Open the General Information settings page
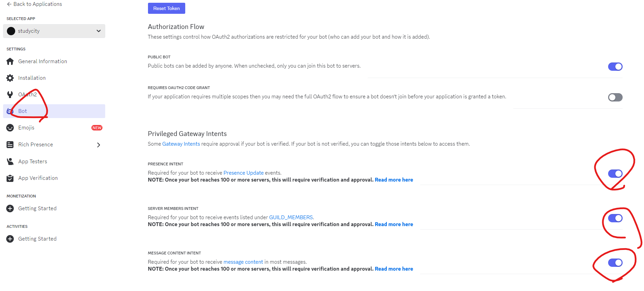 (x=54, y=61)
